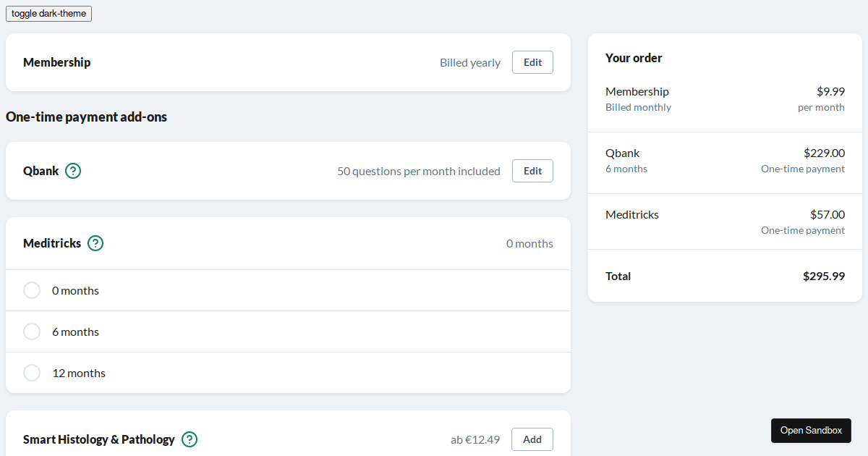Click the Meditricks info question-mark icon
Image resolution: width=868 pixels, height=456 pixels.
95,244
